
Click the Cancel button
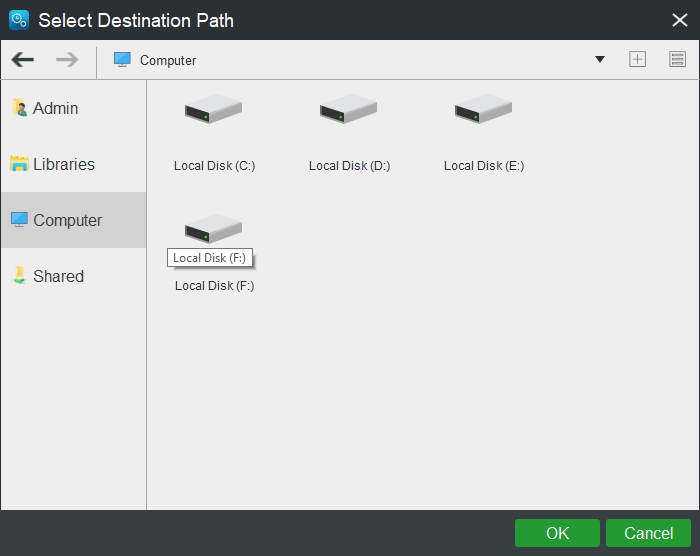(648, 533)
